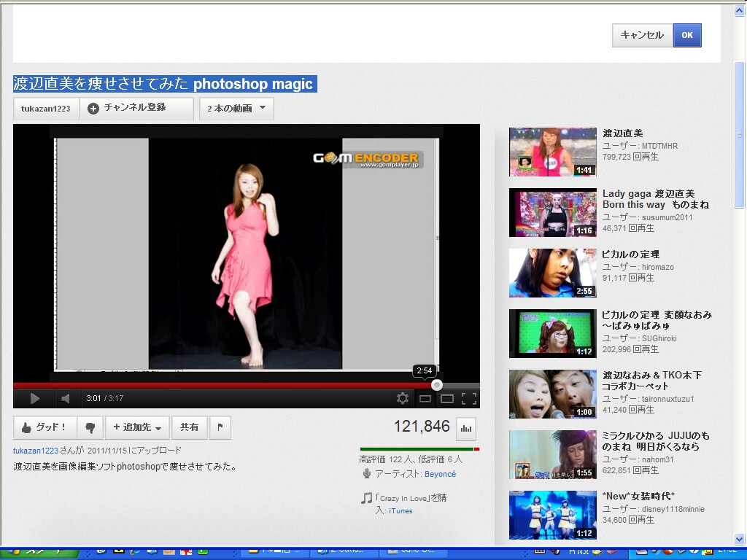The height and width of the screenshot is (560, 747).
Task: Click the view count 121,846
Action: click(422, 426)
